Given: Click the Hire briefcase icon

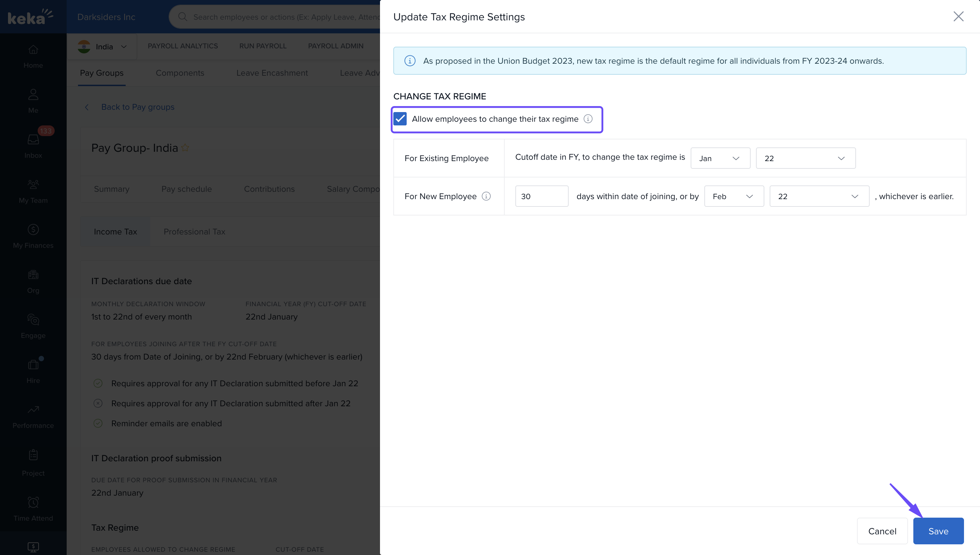Looking at the screenshot, I should click(33, 365).
